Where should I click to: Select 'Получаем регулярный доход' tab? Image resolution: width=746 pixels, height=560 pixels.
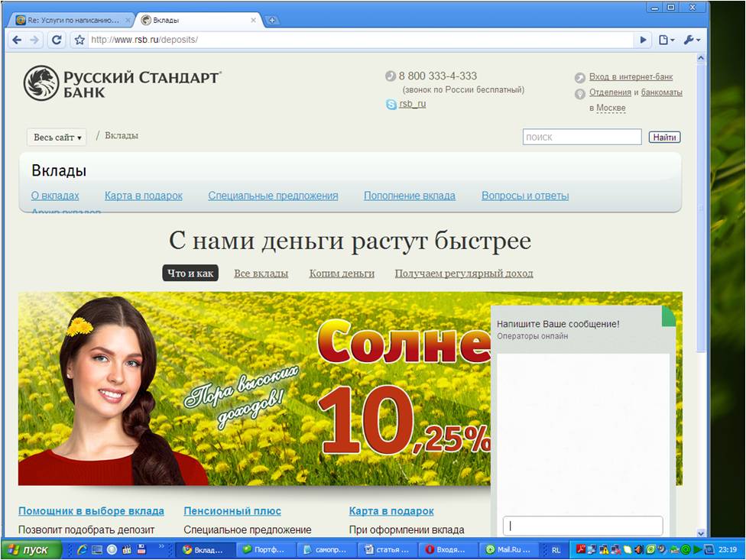point(464,274)
